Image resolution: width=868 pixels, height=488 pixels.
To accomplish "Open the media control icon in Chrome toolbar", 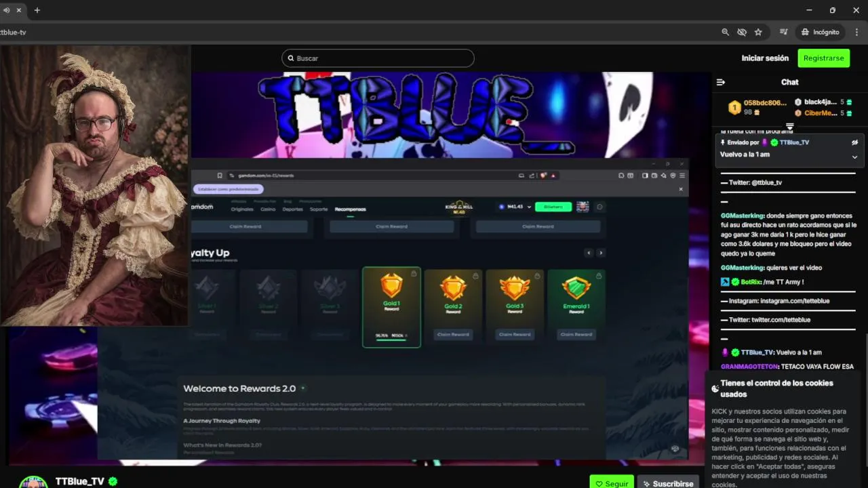I will (784, 32).
